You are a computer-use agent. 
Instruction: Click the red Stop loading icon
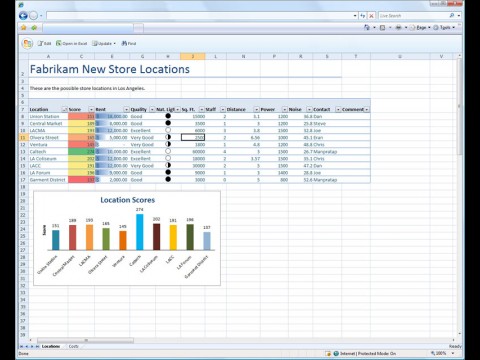(x=371, y=16)
